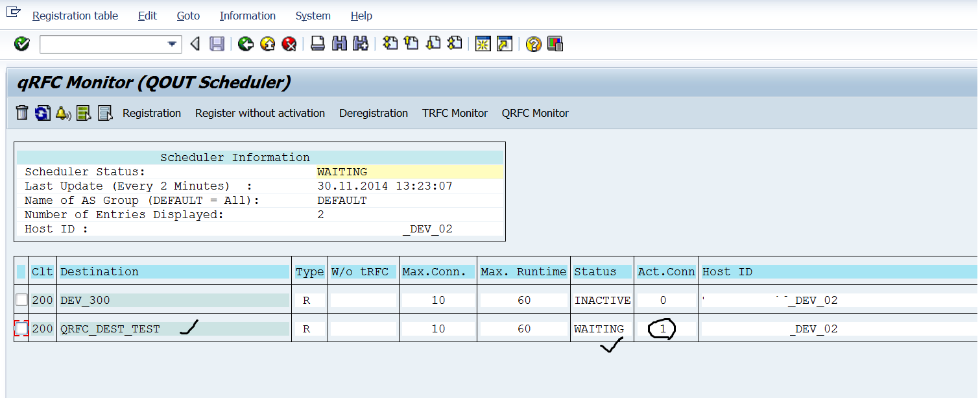Viewport: 980px width, 398px height.
Task: Go to Next Page icon
Action: tap(433, 44)
